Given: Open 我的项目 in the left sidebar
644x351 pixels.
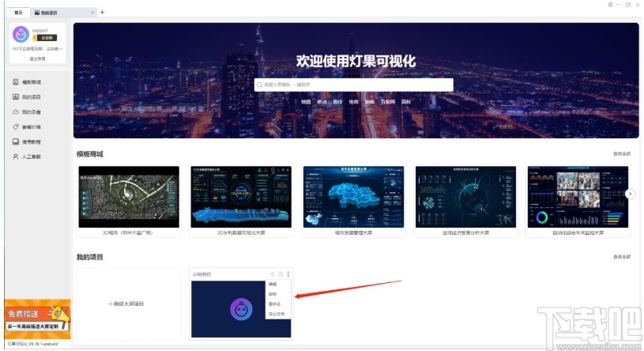Looking at the screenshot, I should tap(27, 96).
